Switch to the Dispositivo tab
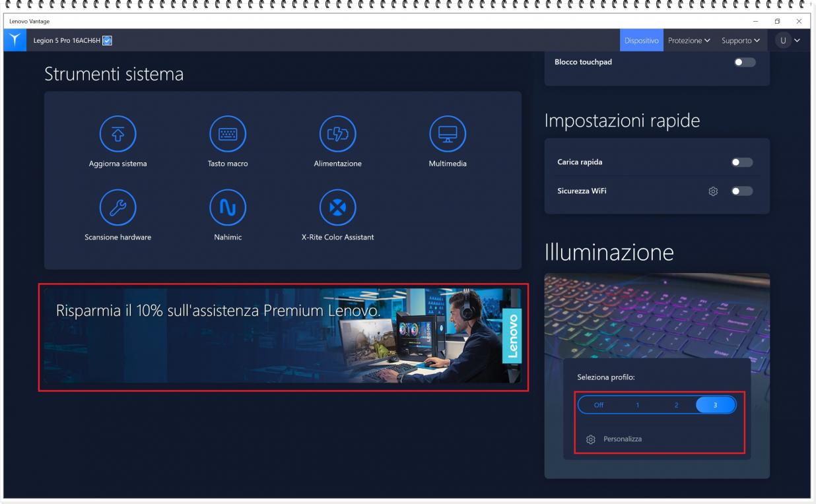 [641, 40]
